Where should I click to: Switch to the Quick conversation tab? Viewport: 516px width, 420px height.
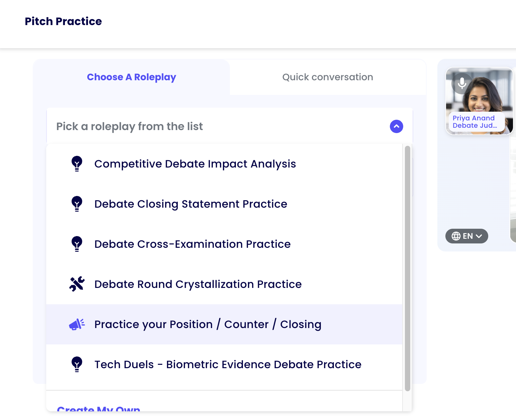pyautogui.click(x=328, y=77)
